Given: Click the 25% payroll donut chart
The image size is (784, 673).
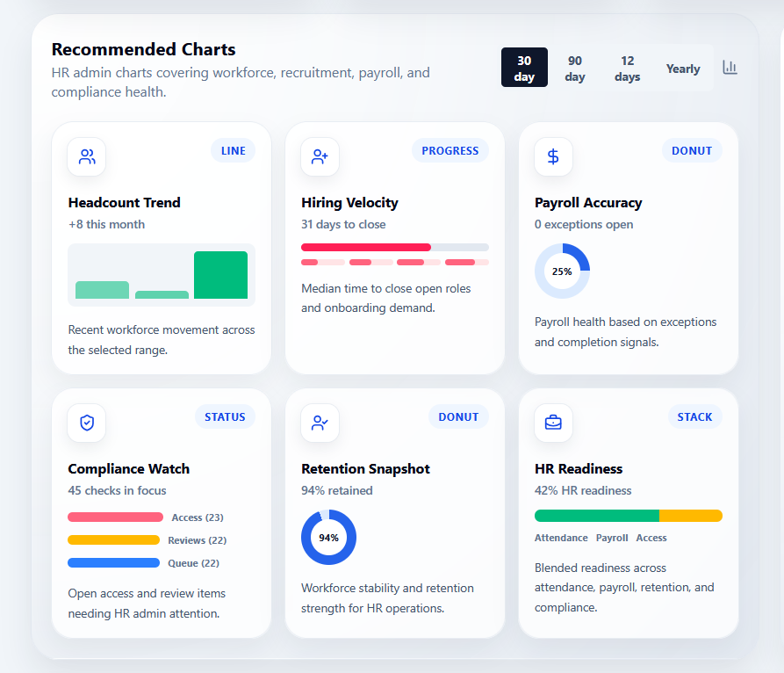Looking at the screenshot, I should [x=562, y=271].
